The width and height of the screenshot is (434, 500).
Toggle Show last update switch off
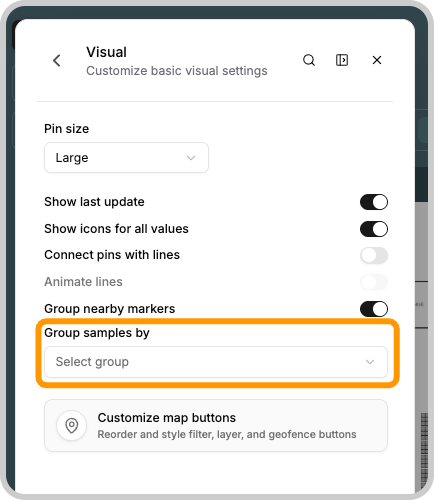[374, 202]
